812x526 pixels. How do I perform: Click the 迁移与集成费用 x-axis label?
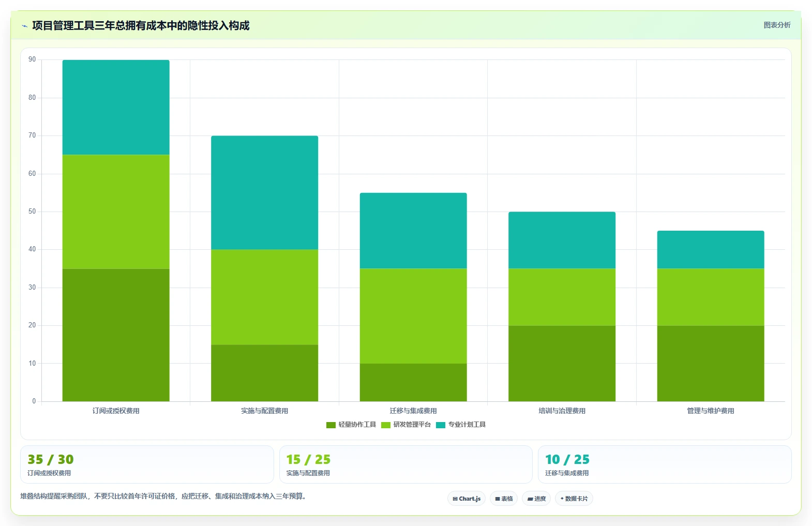pos(413,411)
